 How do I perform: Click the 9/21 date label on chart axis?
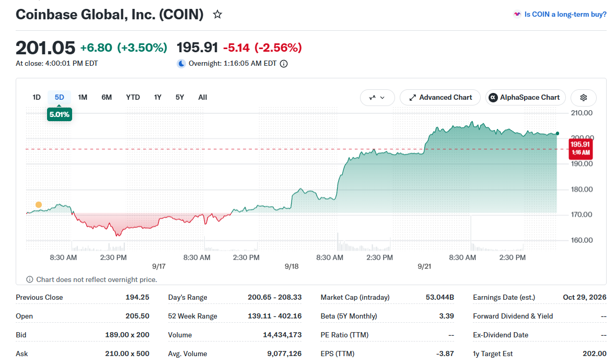pyautogui.click(x=424, y=266)
